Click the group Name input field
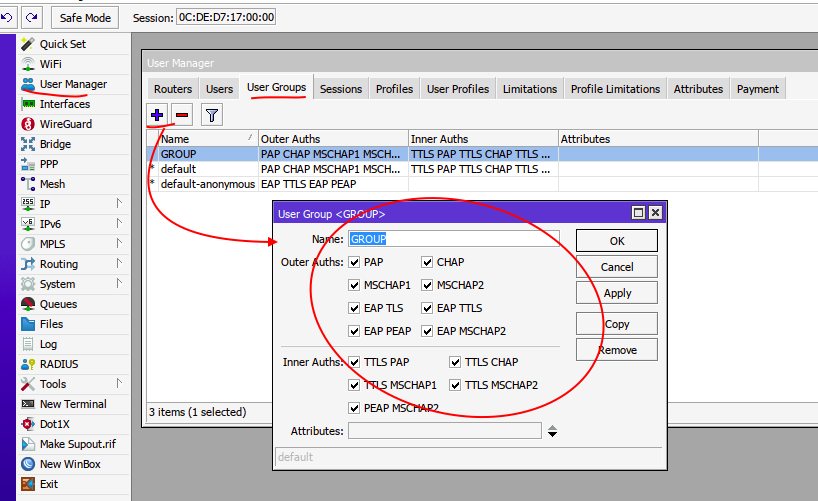This screenshot has height=501, width=818. coord(454,239)
